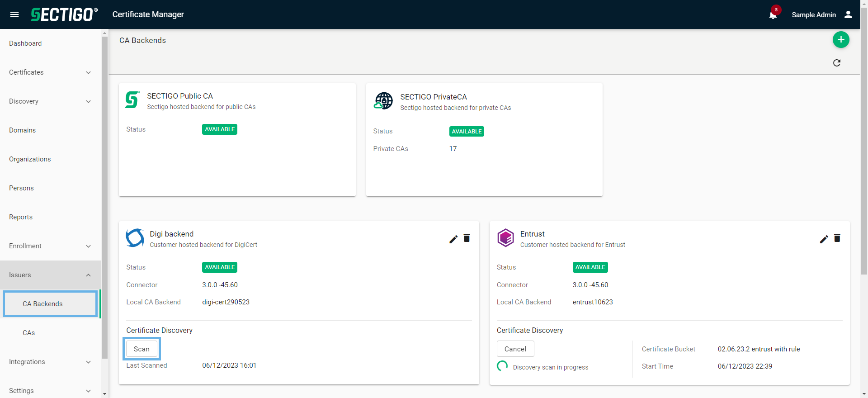The image size is (868, 398).
Task: Click Discovery scan in progress text
Action: (x=551, y=367)
